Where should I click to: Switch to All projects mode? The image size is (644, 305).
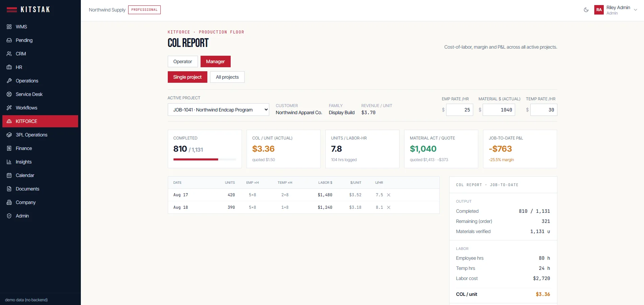[x=227, y=77]
